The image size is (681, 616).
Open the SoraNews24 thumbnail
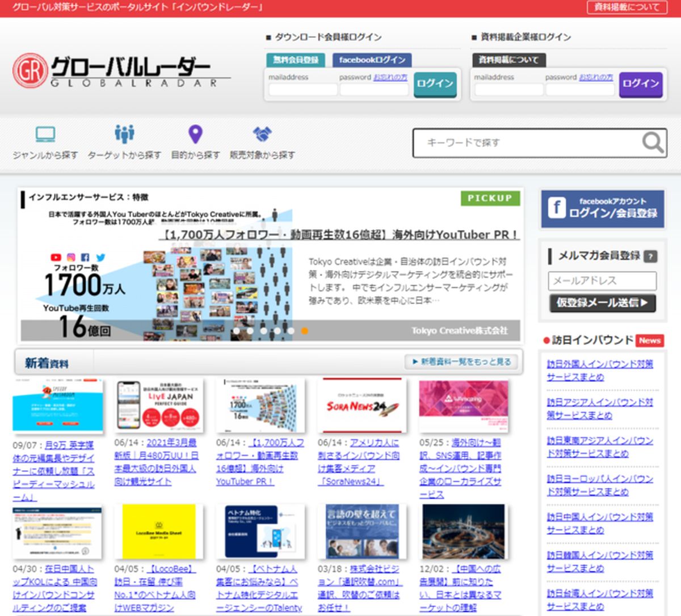(x=362, y=406)
